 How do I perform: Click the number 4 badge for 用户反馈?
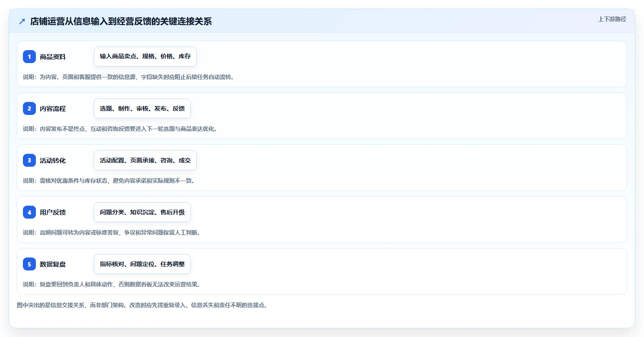29,212
